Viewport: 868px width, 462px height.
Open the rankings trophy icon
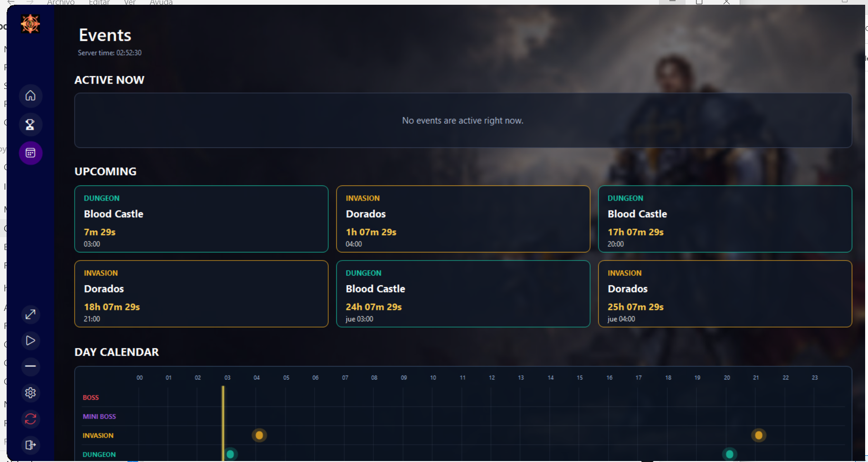[30, 125]
